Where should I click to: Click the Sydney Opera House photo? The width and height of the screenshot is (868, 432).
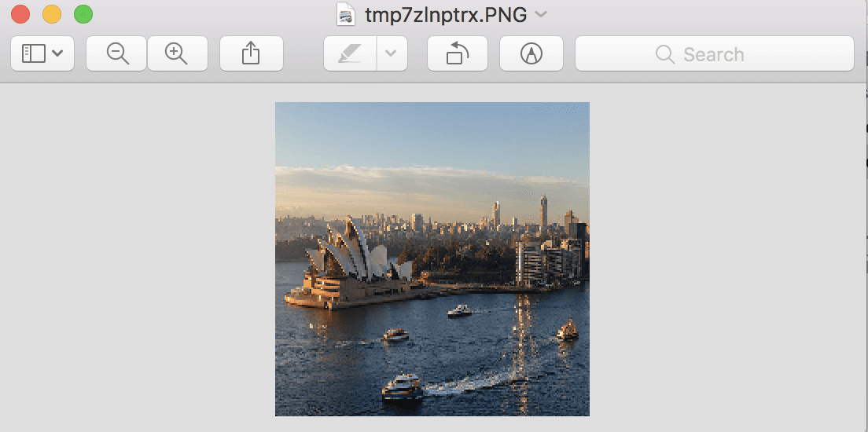432,259
